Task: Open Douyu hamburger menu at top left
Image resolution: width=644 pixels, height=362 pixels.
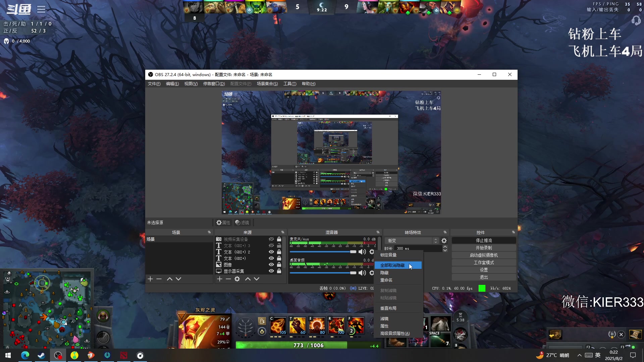Action: (41, 9)
